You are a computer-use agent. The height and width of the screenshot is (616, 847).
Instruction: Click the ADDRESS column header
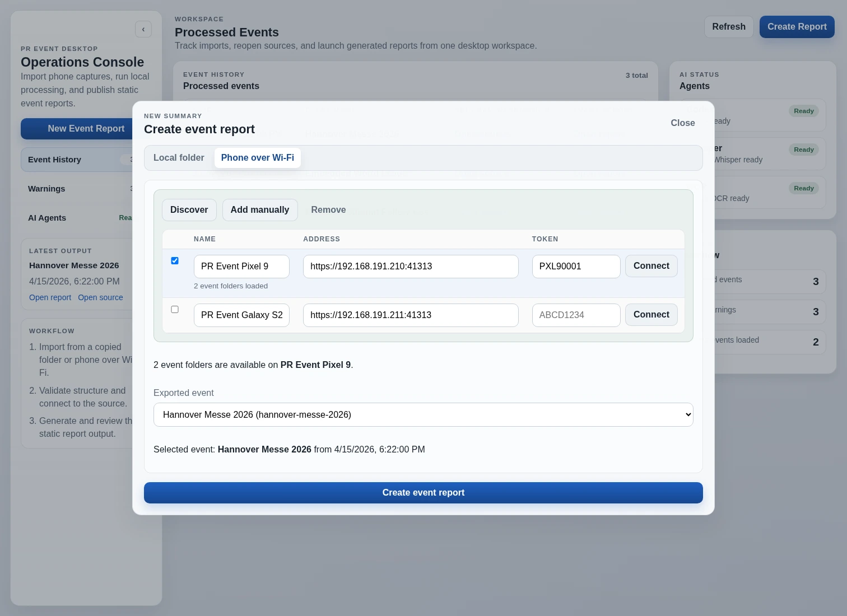(322, 239)
